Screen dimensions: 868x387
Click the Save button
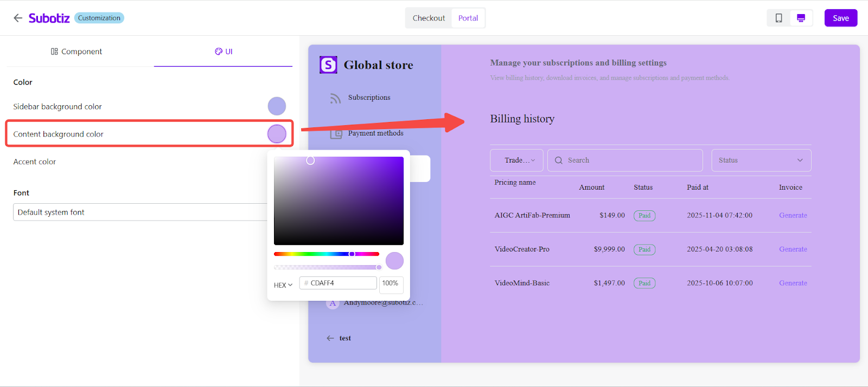coord(840,18)
